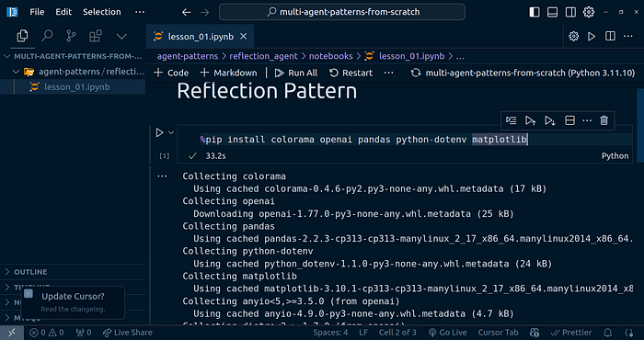Click the Reflection Pattern heading
Screen dimensions: 644x340
click(x=267, y=91)
